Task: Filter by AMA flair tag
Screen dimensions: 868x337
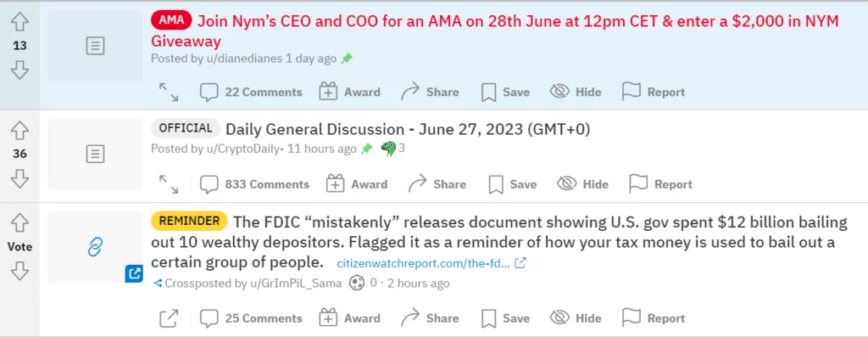Action: click(171, 21)
